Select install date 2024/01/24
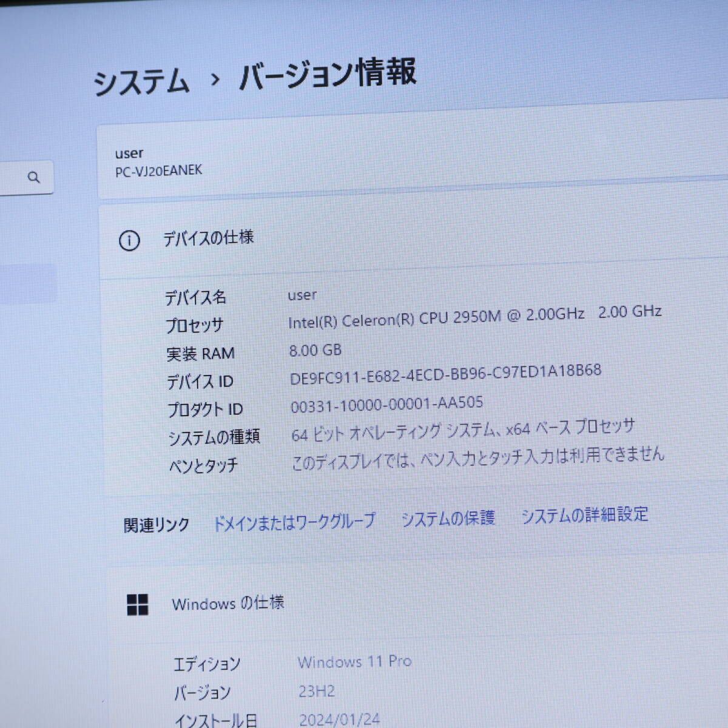 tap(340, 720)
